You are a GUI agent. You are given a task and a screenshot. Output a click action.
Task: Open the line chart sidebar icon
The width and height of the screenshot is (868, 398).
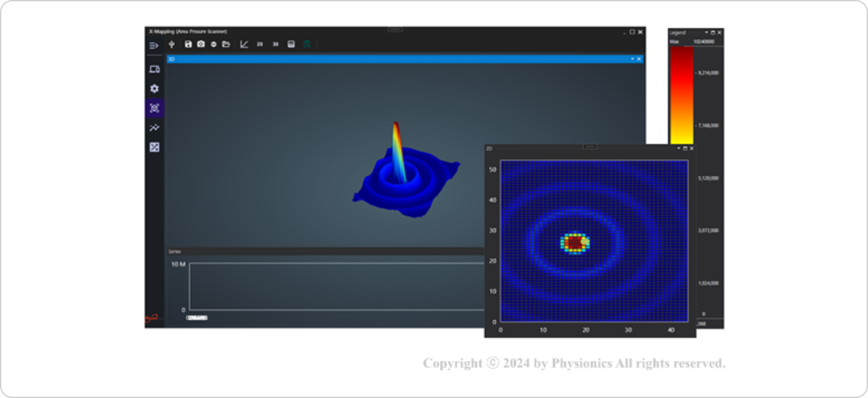(155, 127)
